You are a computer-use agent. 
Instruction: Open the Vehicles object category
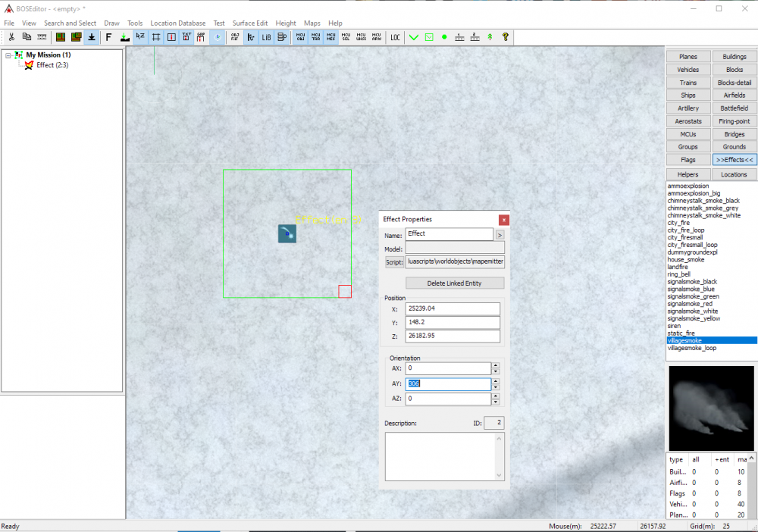tap(688, 70)
